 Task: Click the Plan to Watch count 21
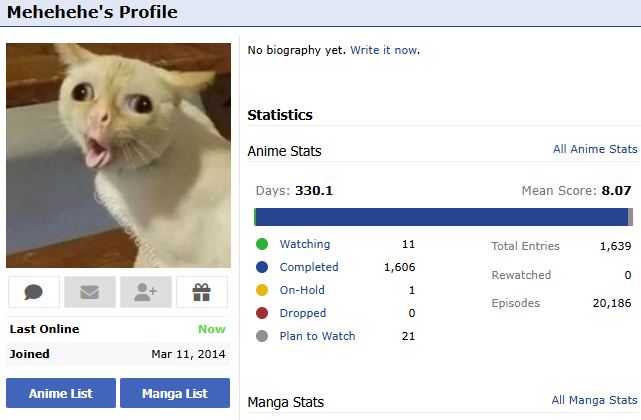point(408,336)
